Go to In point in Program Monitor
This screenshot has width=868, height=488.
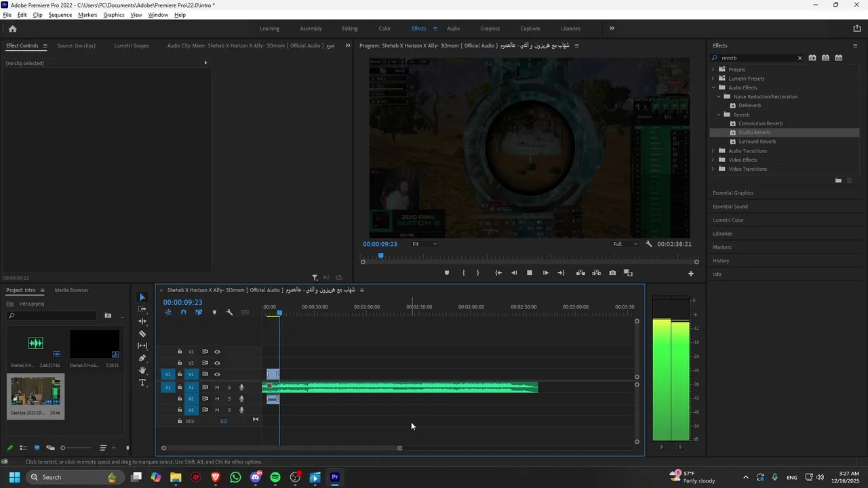coord(498,273)
